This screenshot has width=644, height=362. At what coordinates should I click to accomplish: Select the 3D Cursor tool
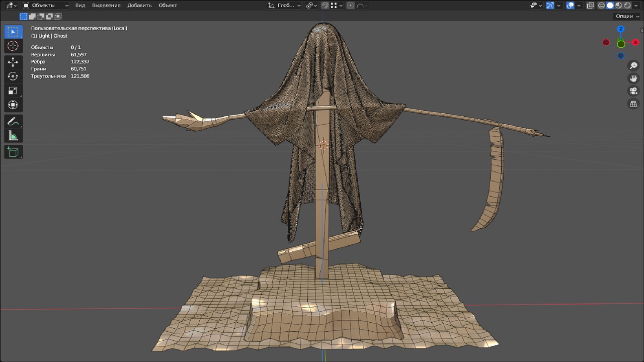[x=13, y=46]
